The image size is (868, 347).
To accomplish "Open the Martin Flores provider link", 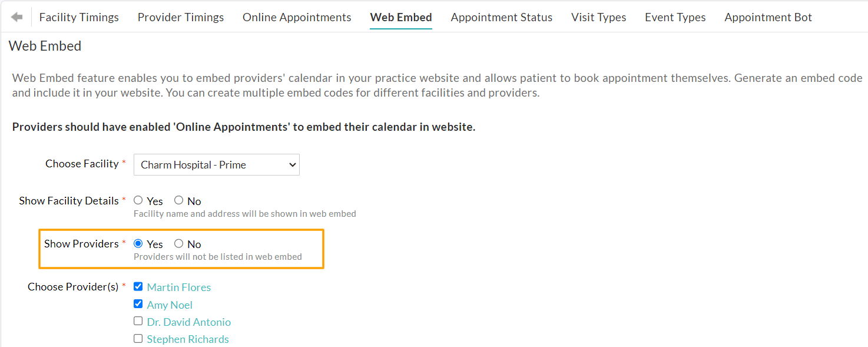I will click(179, 287).
